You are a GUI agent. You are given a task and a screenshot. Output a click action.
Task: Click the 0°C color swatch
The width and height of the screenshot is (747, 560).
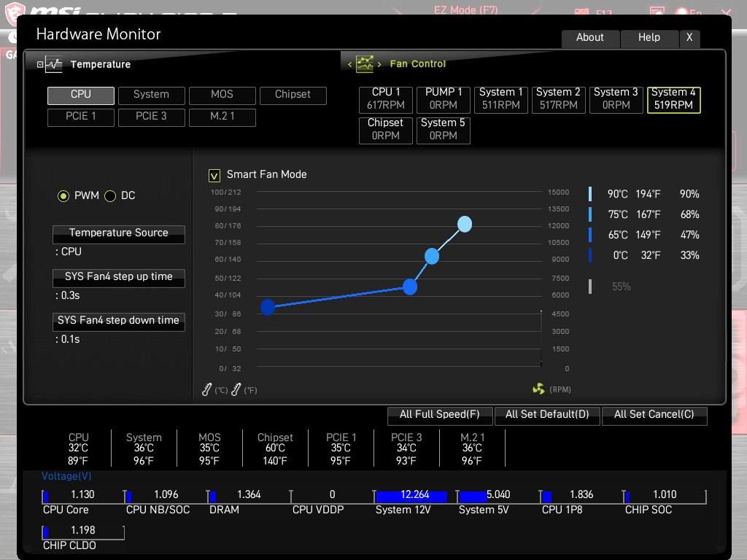pyautogui.click(x=590, y=255)
